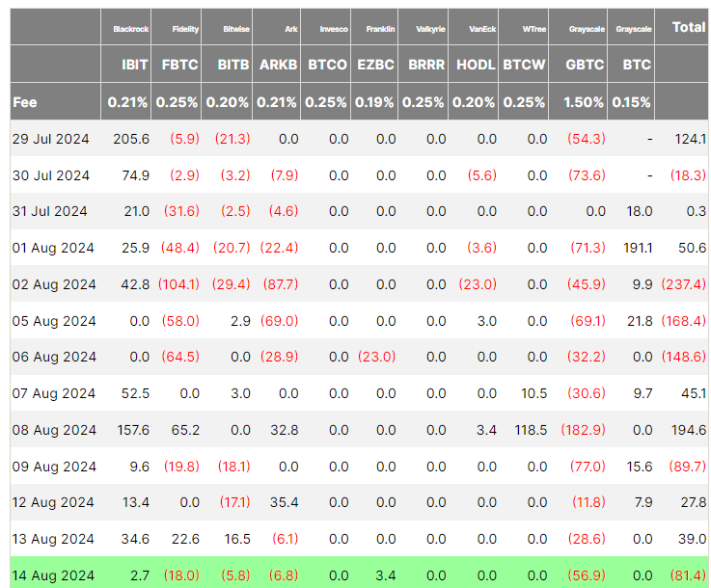
Task: Select the FBTC ticker header cell
Action: pyautogui.click(x=178, y=65)
